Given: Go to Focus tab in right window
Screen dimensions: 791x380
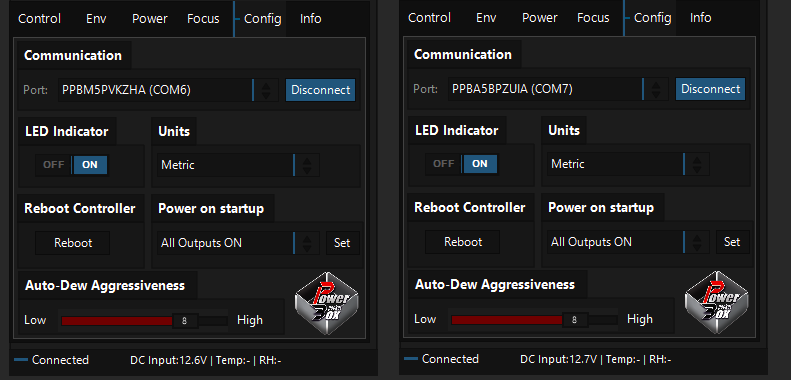Looking at the screenshot, I should click(x=593, y=18).
